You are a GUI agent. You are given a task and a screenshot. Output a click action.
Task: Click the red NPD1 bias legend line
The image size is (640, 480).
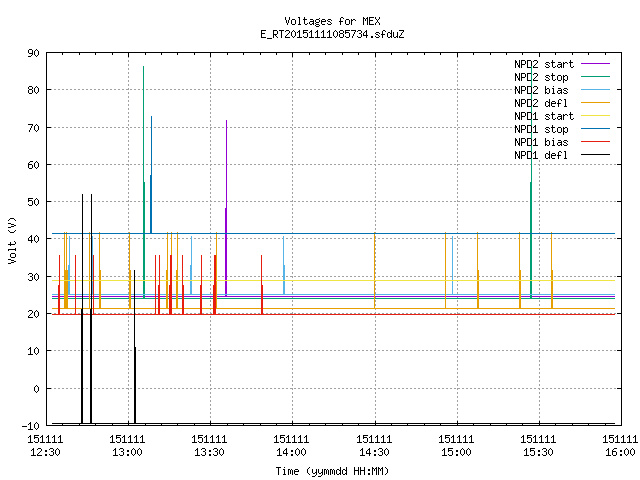tap(595, 142)
